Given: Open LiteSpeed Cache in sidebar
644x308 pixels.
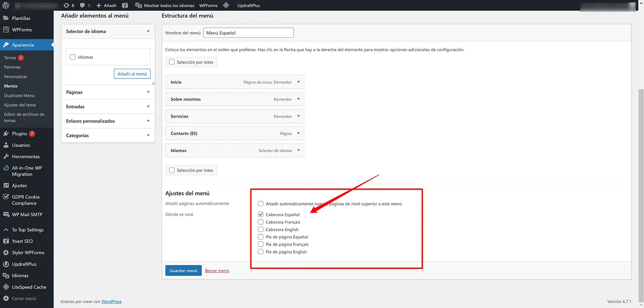Looking at the screenshot, I should (29, 287).
